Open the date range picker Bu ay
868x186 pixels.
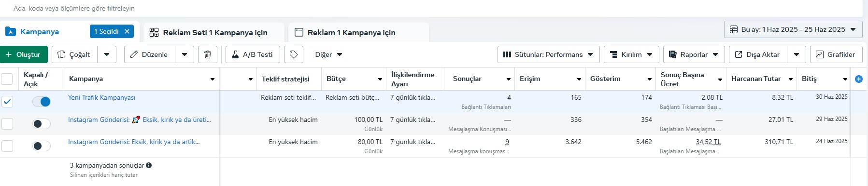click(793, 29)
